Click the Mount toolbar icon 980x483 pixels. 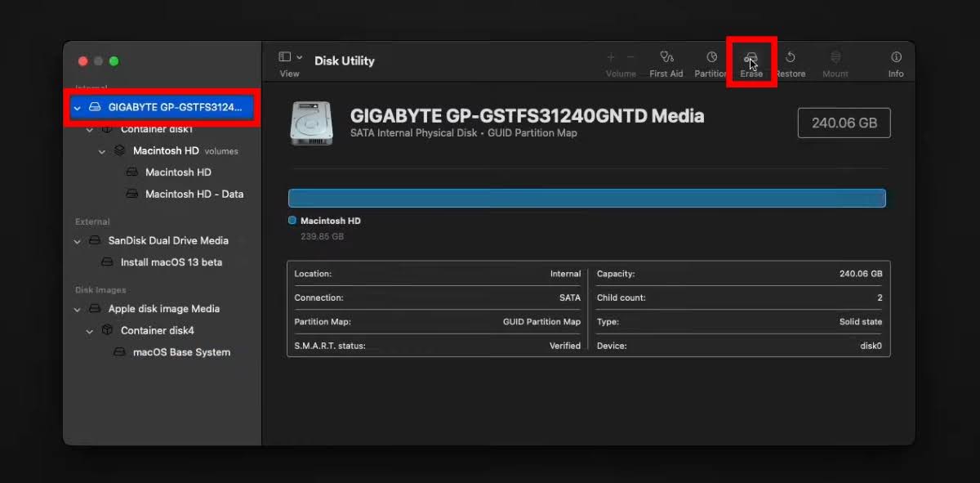(x=835, y=58)
